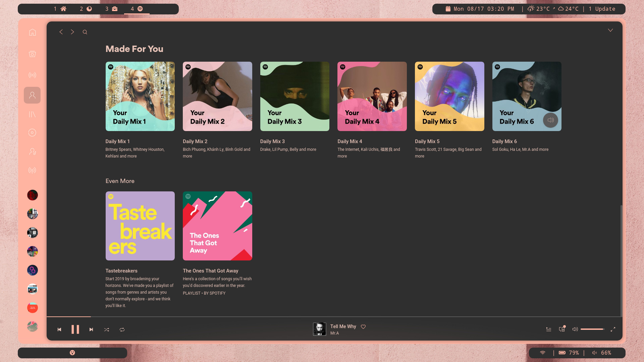This screenshot has height=362, width=644.
Task: Open the Home icon in the sidebar
Action: [32, 32]
